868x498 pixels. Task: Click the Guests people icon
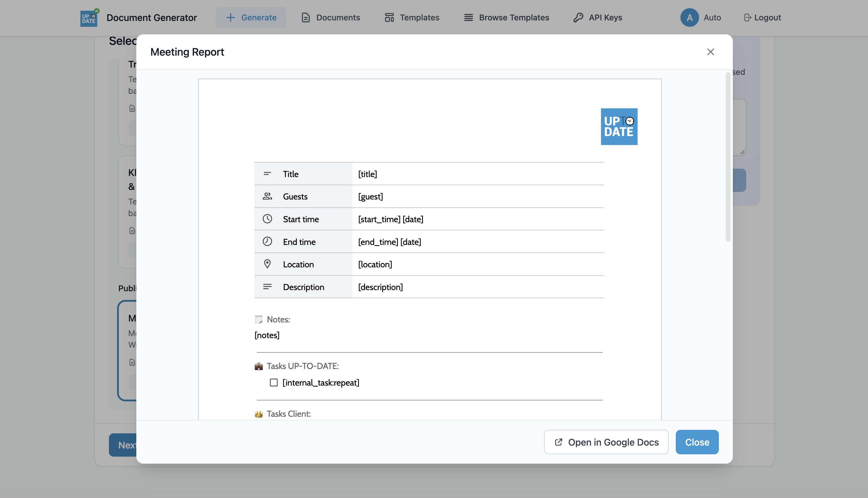(x=267, y=196)
